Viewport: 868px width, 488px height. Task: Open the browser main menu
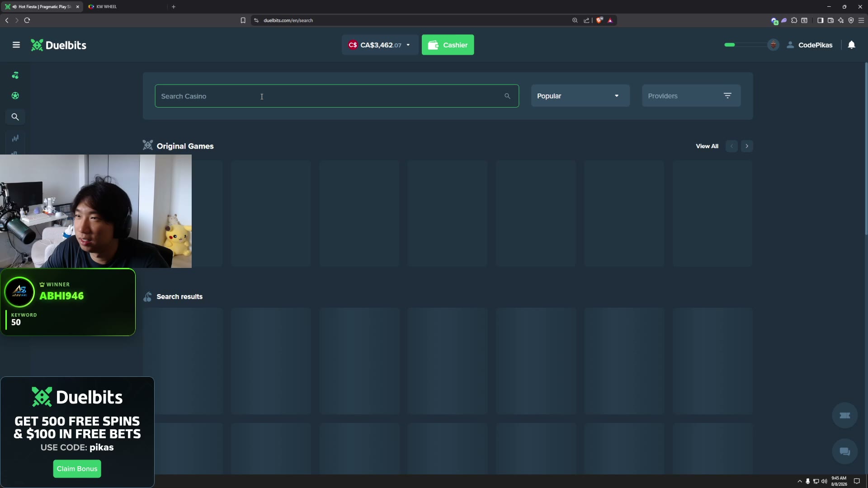pos(861,20)
